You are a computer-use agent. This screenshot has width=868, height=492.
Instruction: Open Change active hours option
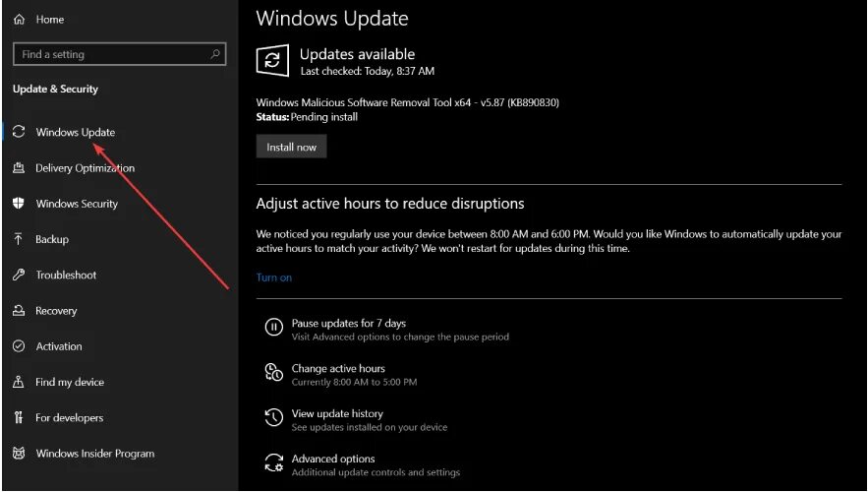(338, 368)
